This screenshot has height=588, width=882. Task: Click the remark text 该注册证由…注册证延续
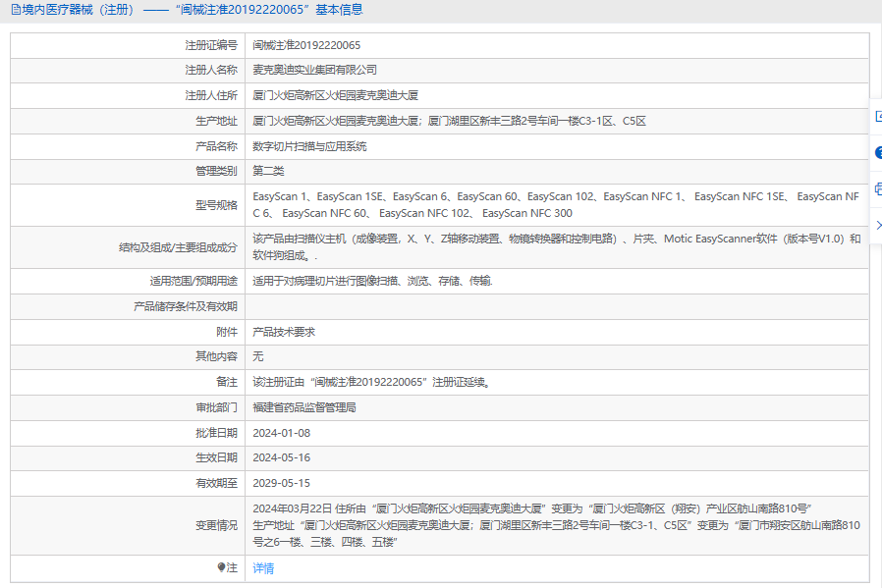coord(372,382)
